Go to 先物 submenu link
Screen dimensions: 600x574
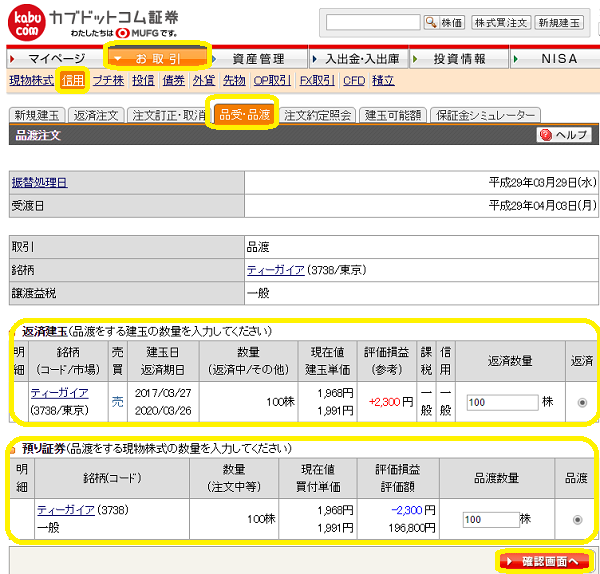pyautogui.click(x=234, y=80)
